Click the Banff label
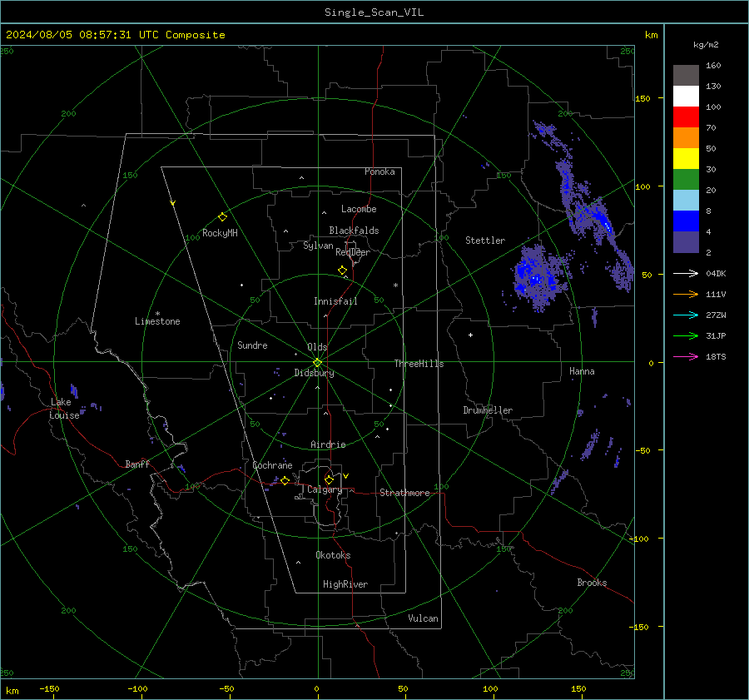 pos(137,464)
